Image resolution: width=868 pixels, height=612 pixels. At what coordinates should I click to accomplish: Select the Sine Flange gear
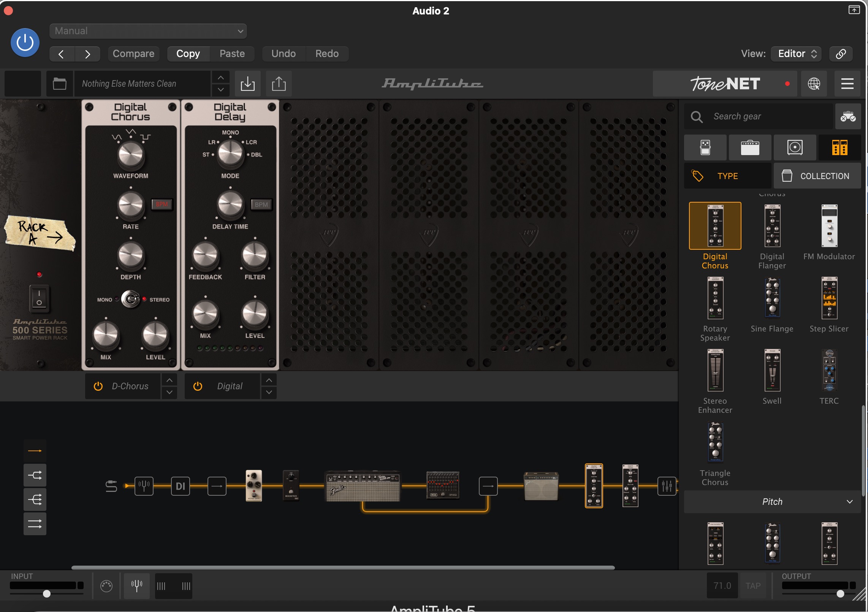772,298
